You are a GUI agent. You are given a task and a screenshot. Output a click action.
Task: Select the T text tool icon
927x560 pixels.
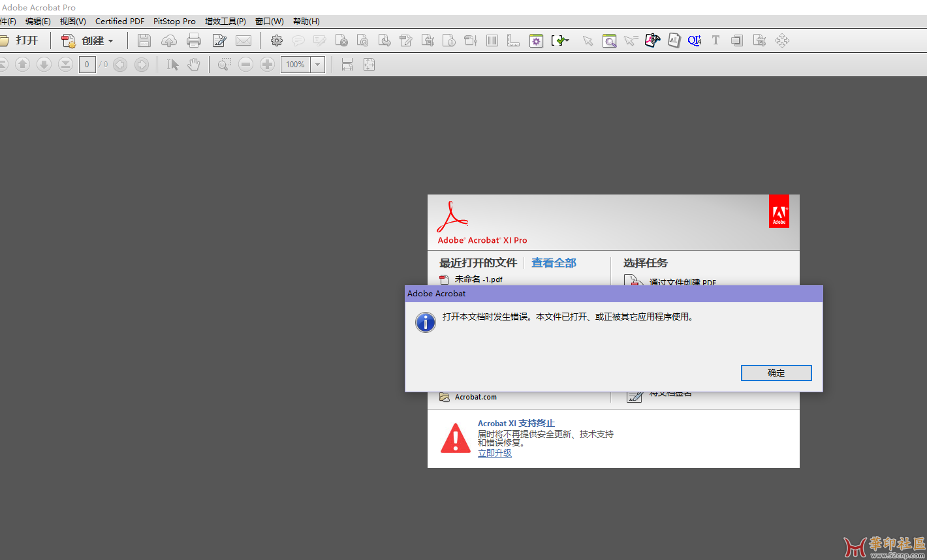tap(715, 40)
